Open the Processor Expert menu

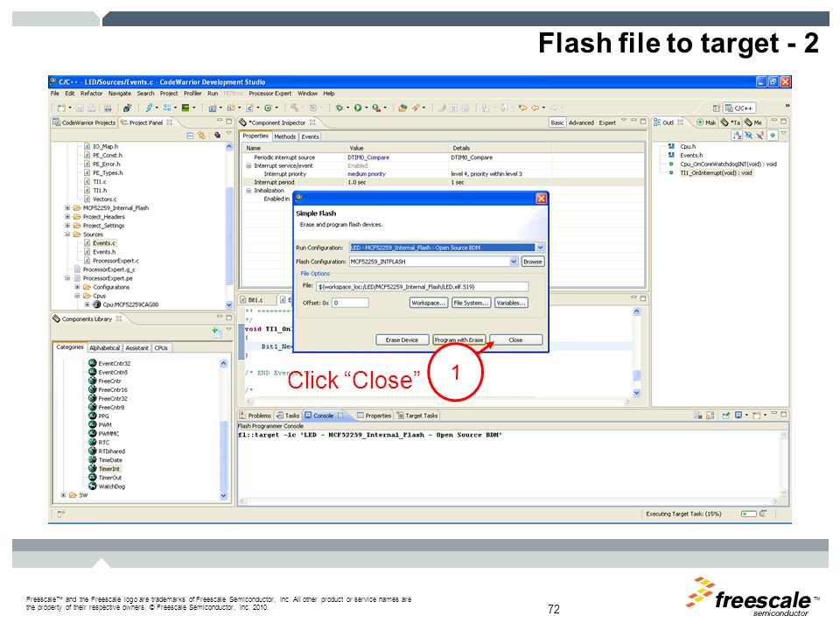click(270, 94)
